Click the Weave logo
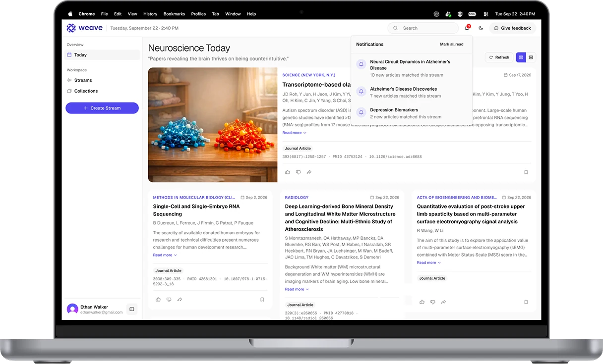 pos(85,28)
